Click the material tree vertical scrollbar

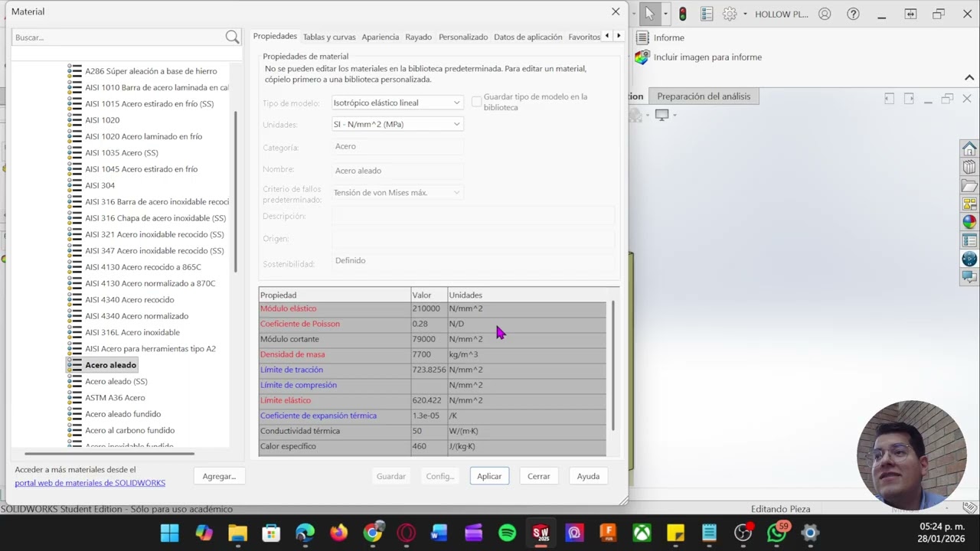click(x=235, y=191)
